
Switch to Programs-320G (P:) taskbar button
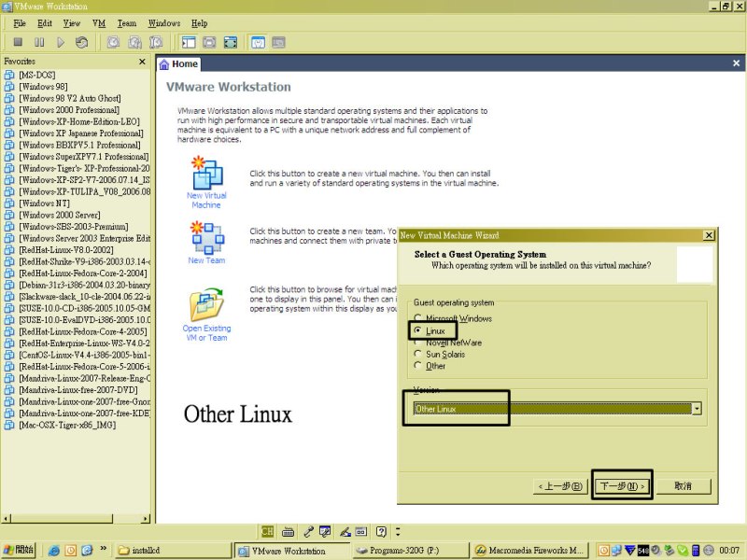coord(410,551)
